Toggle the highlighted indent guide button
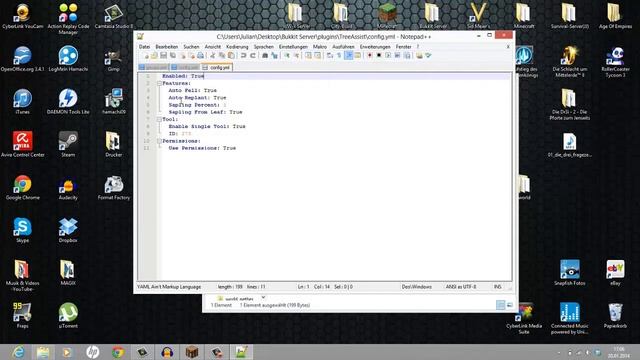Viewport: 640px width, 360px height. tap(348, 56)
